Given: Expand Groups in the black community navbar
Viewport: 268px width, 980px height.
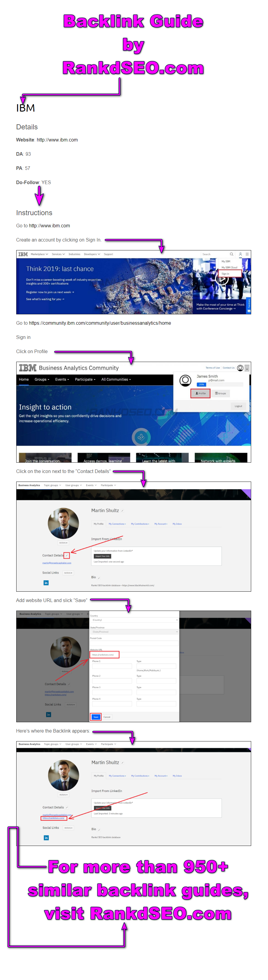Looking at the screenshot, I should [x=41, y=379].
